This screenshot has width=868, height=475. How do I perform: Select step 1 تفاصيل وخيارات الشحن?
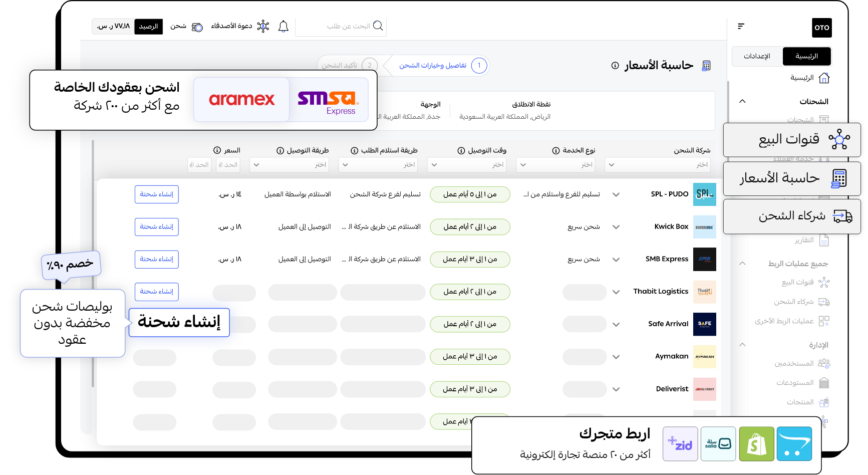(443, 66)
